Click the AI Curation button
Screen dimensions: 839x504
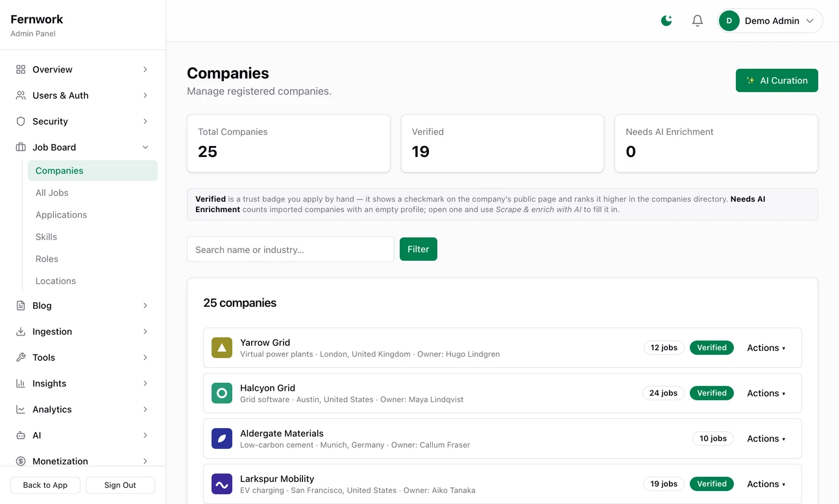coord(777,80)
